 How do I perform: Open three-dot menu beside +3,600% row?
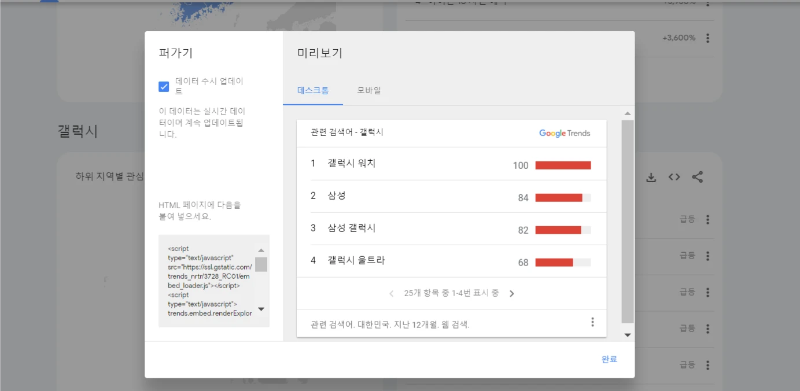coord(708,38)
